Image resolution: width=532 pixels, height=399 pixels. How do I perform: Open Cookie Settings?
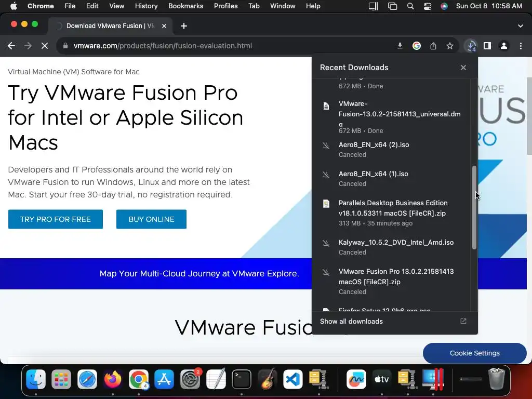coord(475,353)
